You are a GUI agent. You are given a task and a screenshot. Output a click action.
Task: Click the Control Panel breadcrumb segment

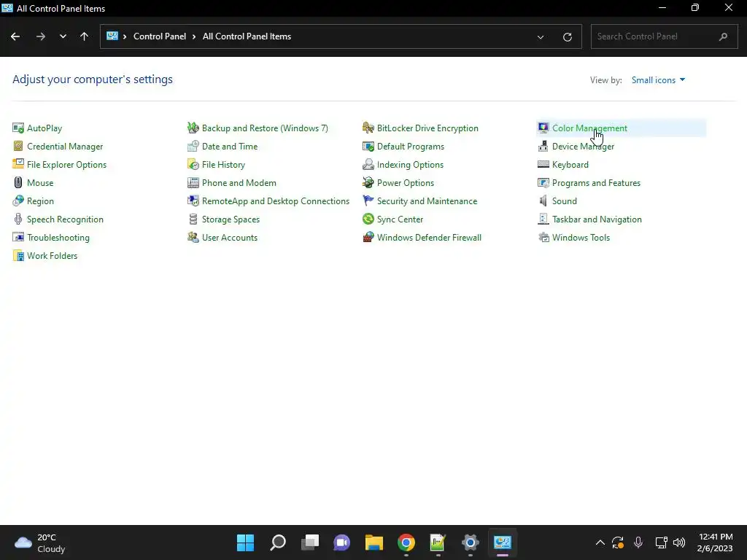(x=160, y=36)
